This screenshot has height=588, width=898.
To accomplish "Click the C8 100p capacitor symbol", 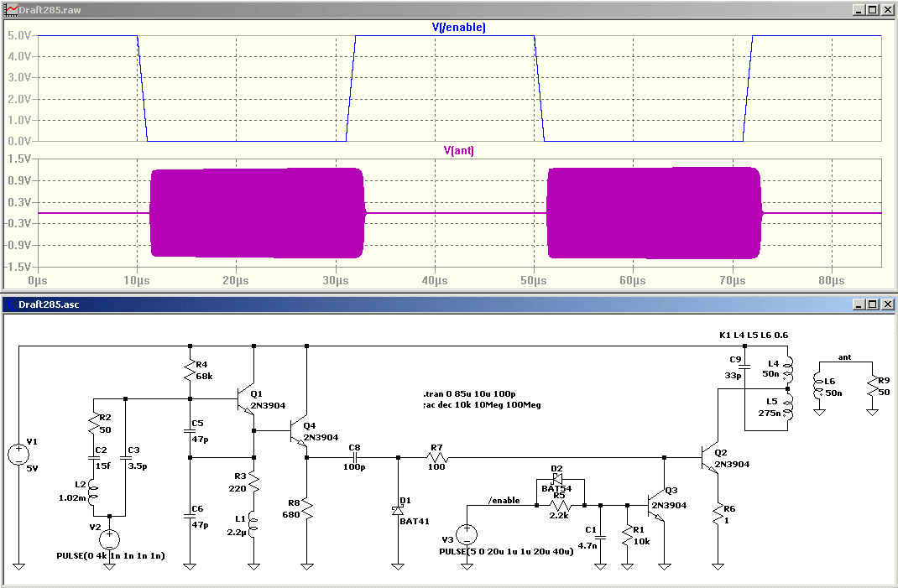I will coord(354,457).
